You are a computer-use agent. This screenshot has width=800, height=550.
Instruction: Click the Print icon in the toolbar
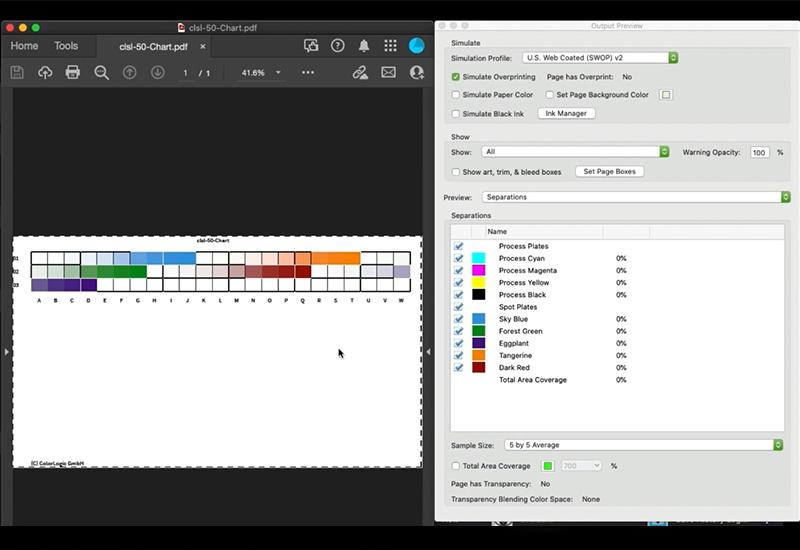[72, 73]
